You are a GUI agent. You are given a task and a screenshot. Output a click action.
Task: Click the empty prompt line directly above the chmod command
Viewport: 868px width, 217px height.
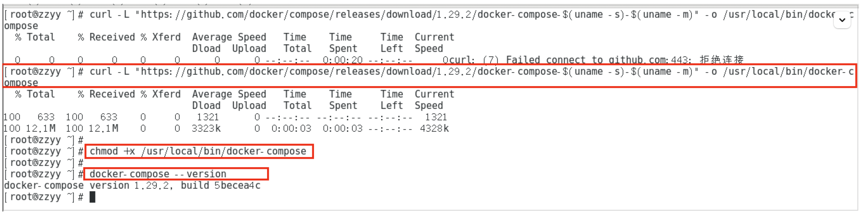pos(43,140)
